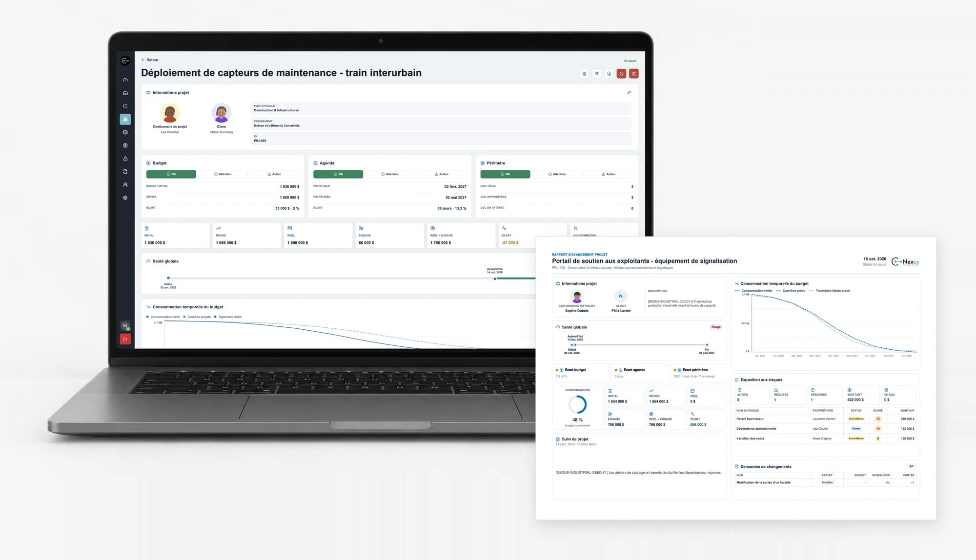The height and width of the screenshot is (560, 976).
Task: Click the Nexus logo at sidebar top
Action: click(125, 60)
